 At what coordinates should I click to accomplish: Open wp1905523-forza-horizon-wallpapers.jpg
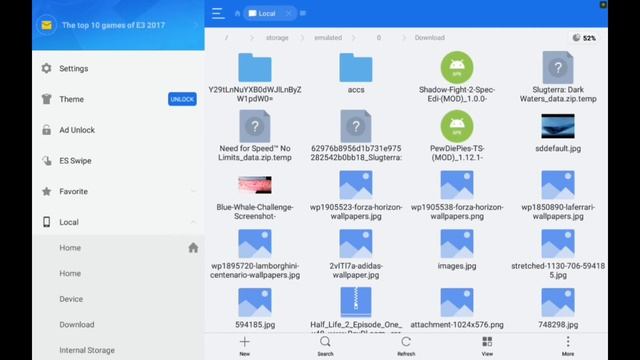point(356,195)
